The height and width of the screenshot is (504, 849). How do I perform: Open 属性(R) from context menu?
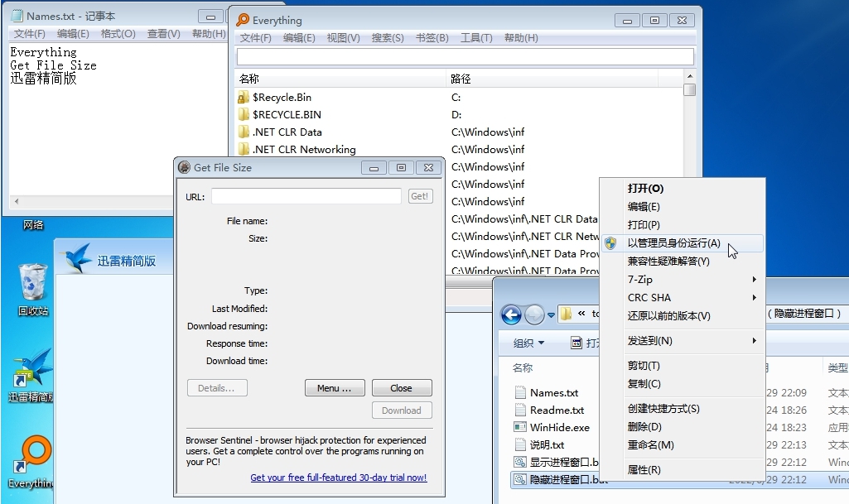tap(683, 470)
